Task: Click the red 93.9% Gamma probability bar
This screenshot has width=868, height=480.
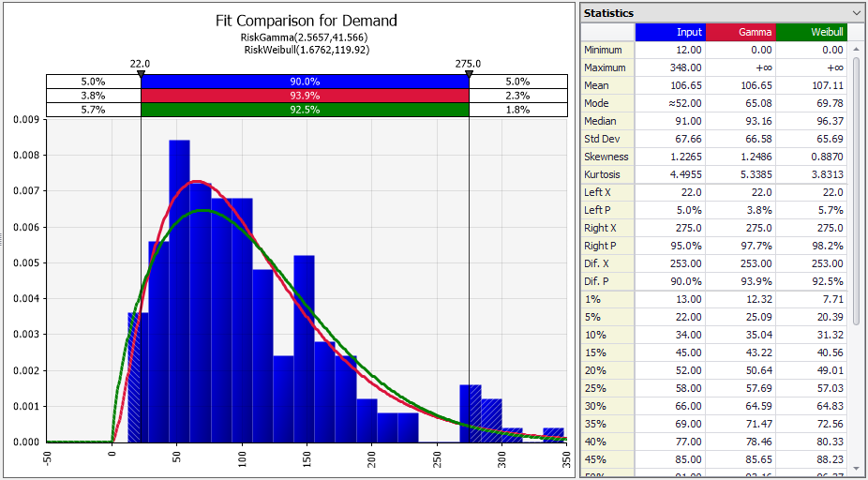Action: [305, 96]
